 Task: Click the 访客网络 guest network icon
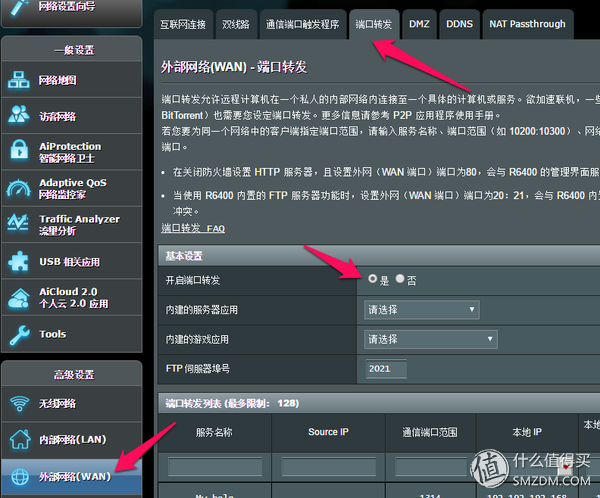click(x=18, y=114)
